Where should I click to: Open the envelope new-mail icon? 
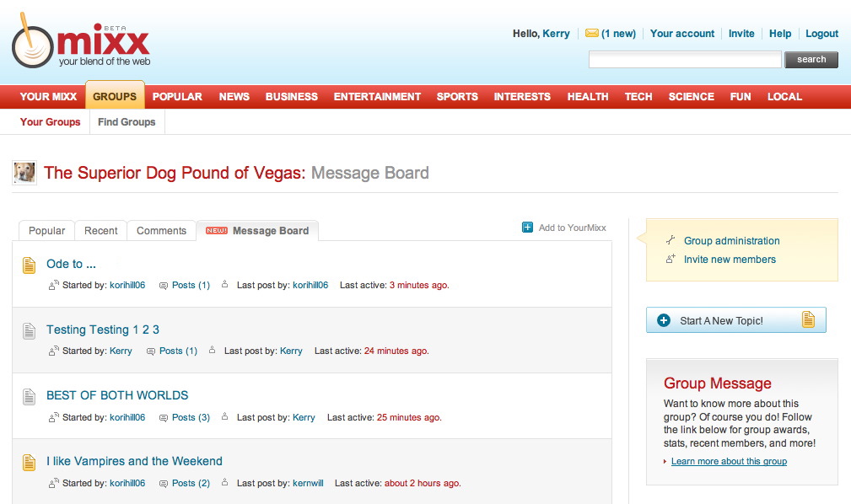tap(592, 34)
